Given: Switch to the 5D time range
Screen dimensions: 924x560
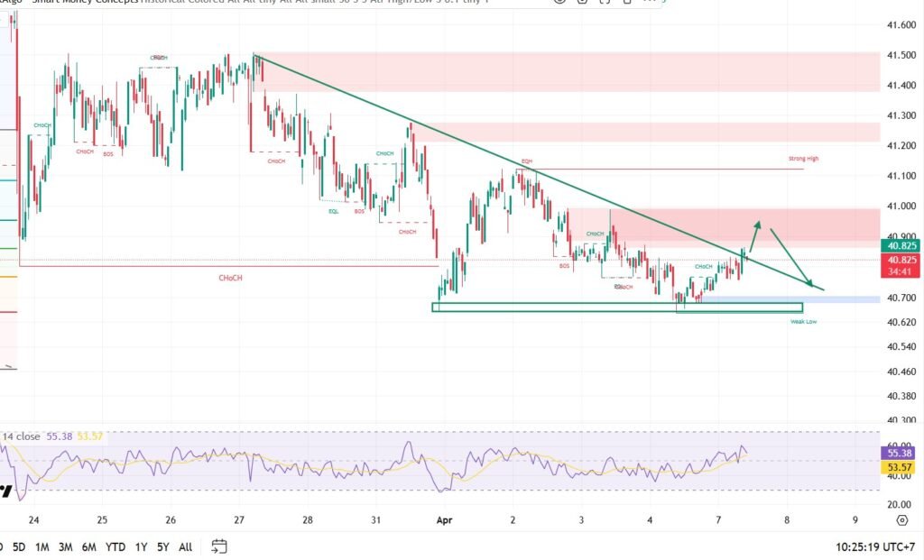Looking at the screenshot, I should (19, 547).
